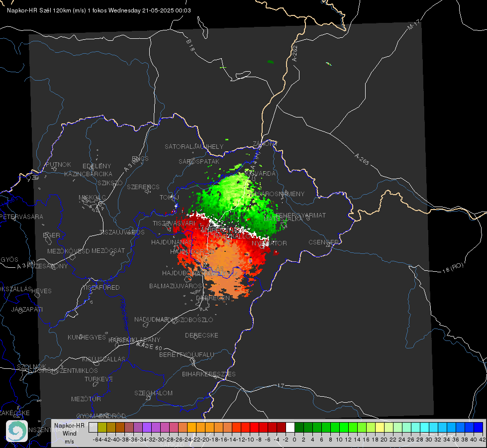Click the 'BALMAZÚJVÁROS' city label
This screenshot has width=487, height=448.
click(176, 286)
